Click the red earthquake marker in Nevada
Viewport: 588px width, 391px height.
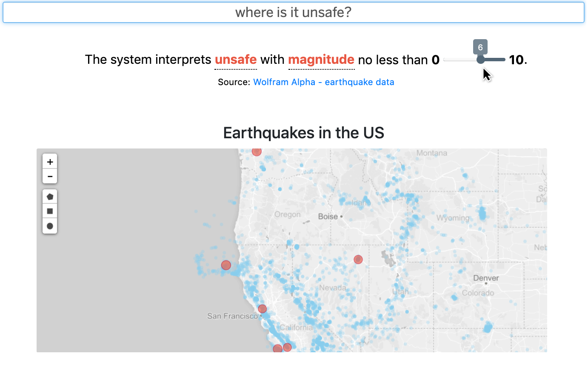pos(358,260)
